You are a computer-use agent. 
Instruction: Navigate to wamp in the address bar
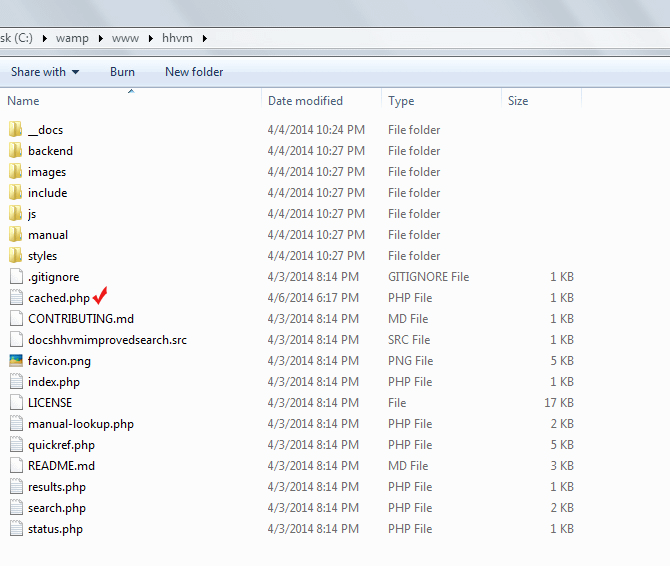72,38
